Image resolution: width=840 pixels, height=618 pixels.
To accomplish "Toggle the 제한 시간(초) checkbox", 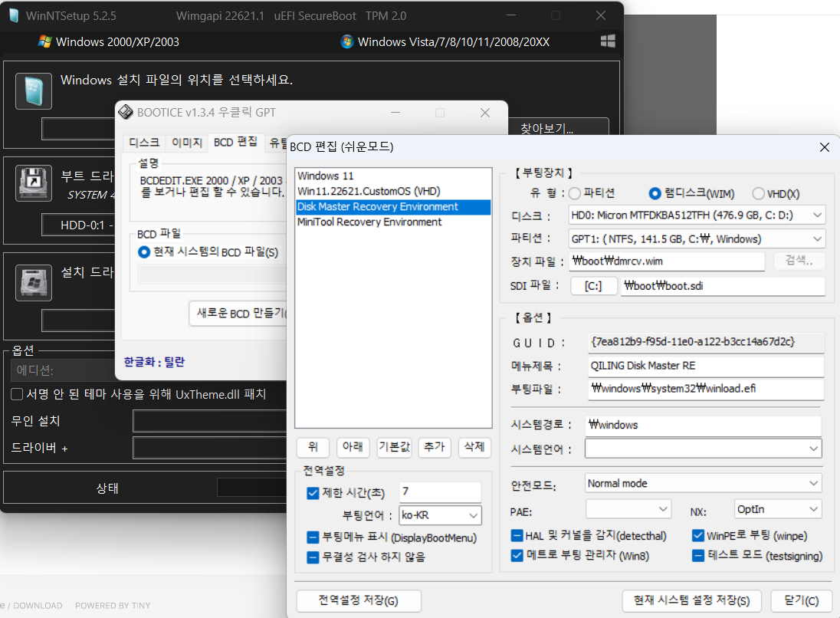I will click(x=313, y=492).
